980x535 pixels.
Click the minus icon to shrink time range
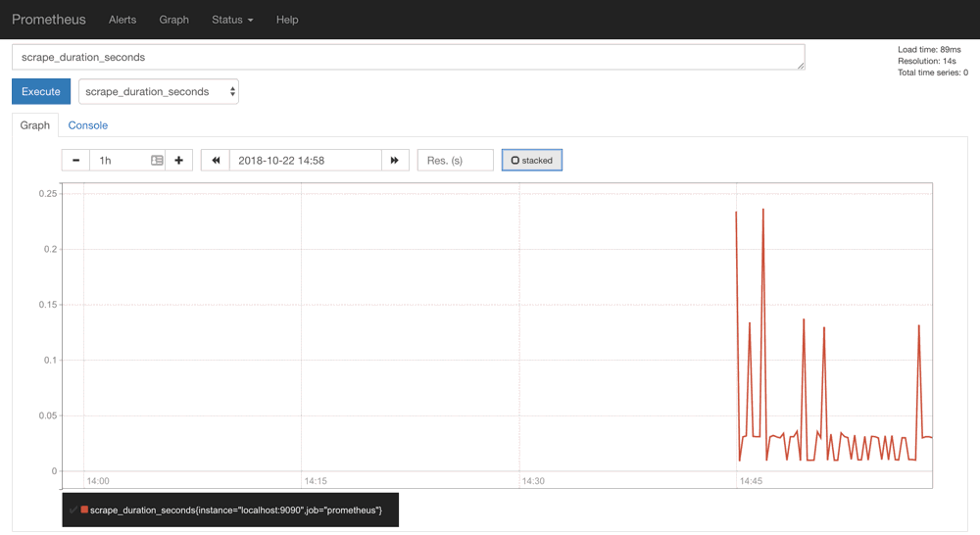(75, 161)
